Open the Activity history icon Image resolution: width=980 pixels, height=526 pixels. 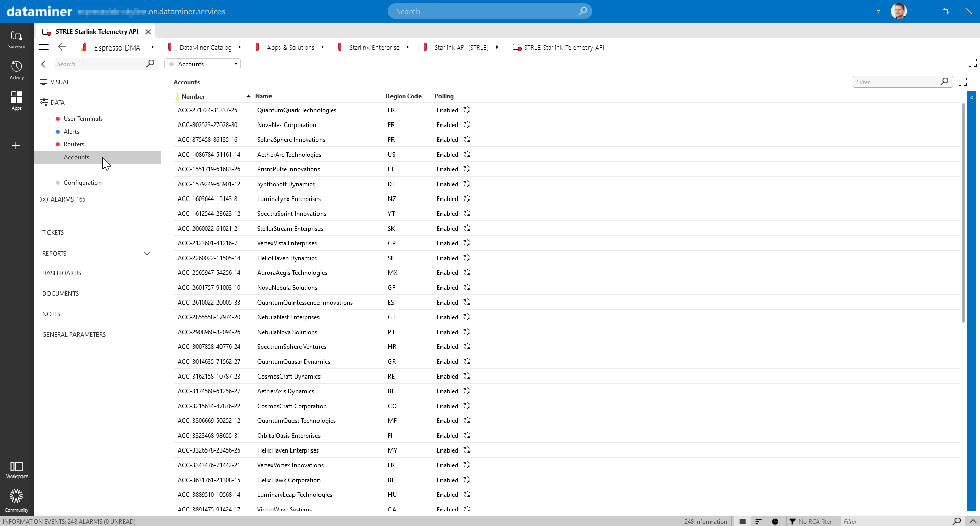[x=16, y=70]
